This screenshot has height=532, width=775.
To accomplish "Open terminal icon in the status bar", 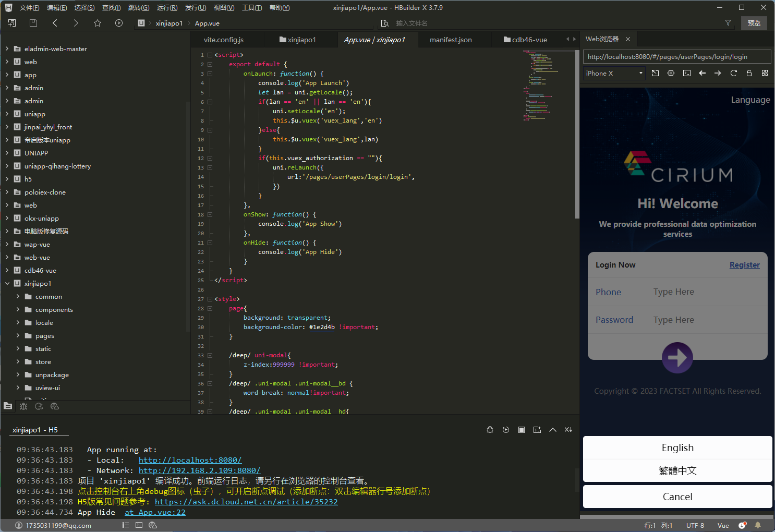I will (x=139, y=525).
